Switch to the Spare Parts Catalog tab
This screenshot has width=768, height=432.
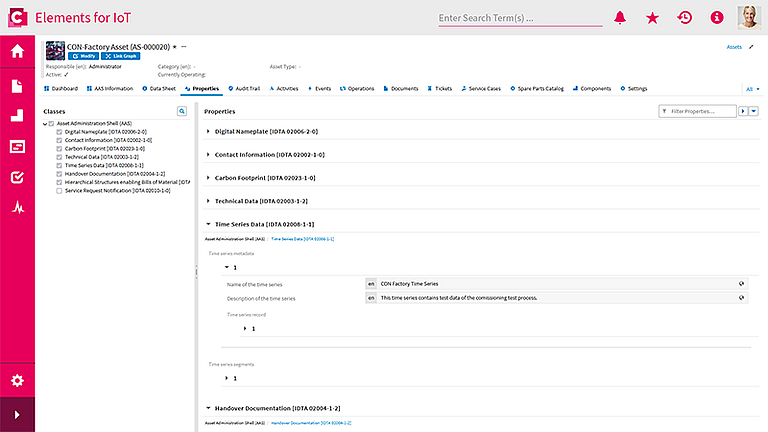(x=537, y=89)
